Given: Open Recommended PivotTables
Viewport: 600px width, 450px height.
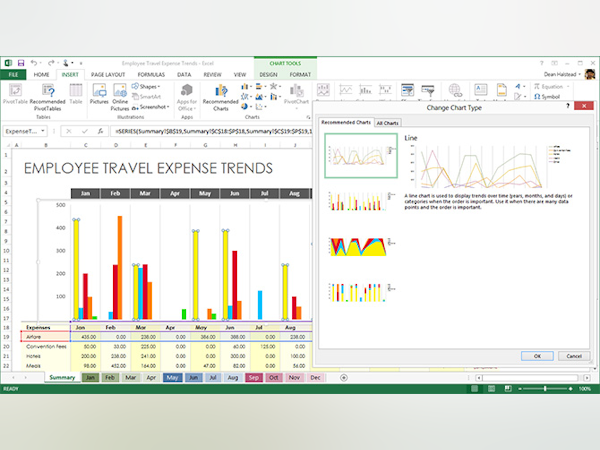Looking at the screenshot, I should pos(47,97).
